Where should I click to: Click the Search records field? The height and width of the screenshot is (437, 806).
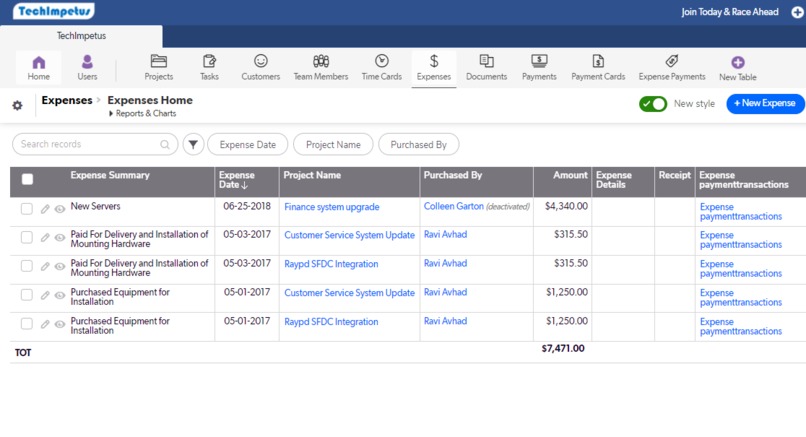pos(95,144)
